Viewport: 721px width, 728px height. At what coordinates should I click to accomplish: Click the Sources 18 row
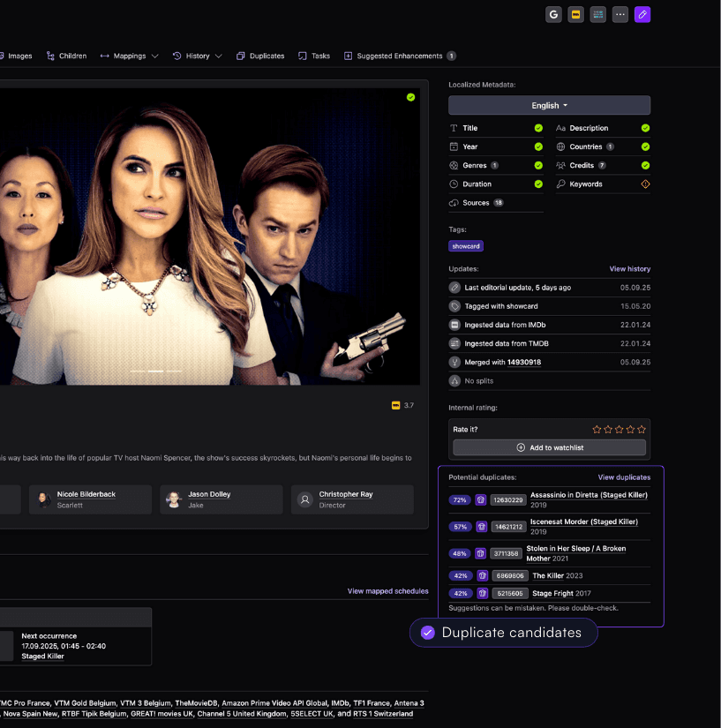point(496,203)
